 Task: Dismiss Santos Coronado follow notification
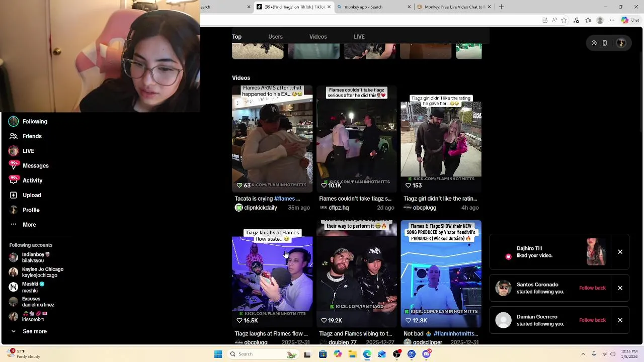coord(620,288)
